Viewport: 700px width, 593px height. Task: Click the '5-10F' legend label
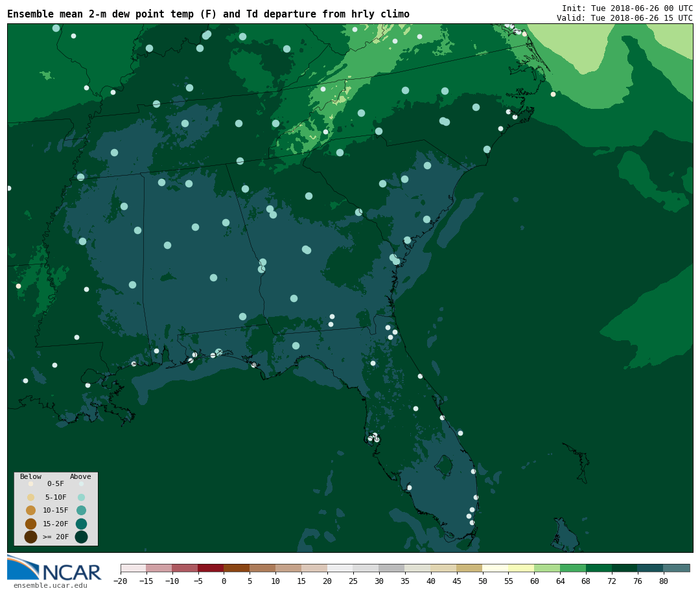tap(55, 497)
